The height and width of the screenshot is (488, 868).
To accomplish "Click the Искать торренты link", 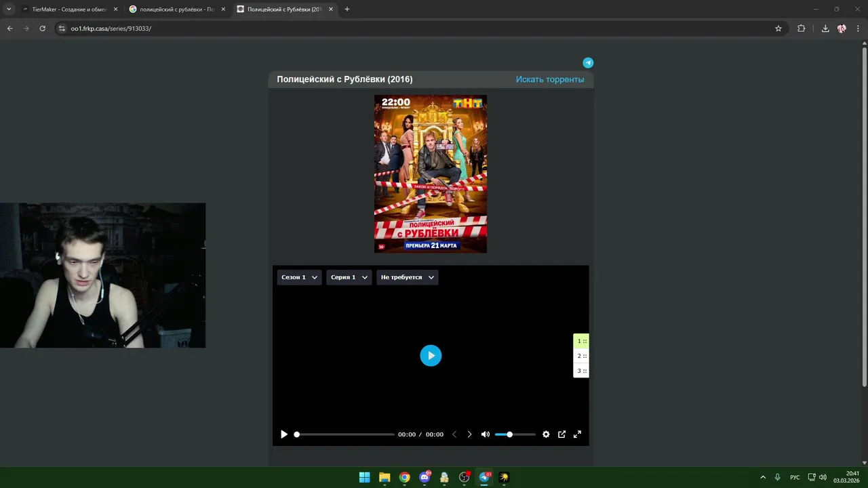I will click(550, 79).
